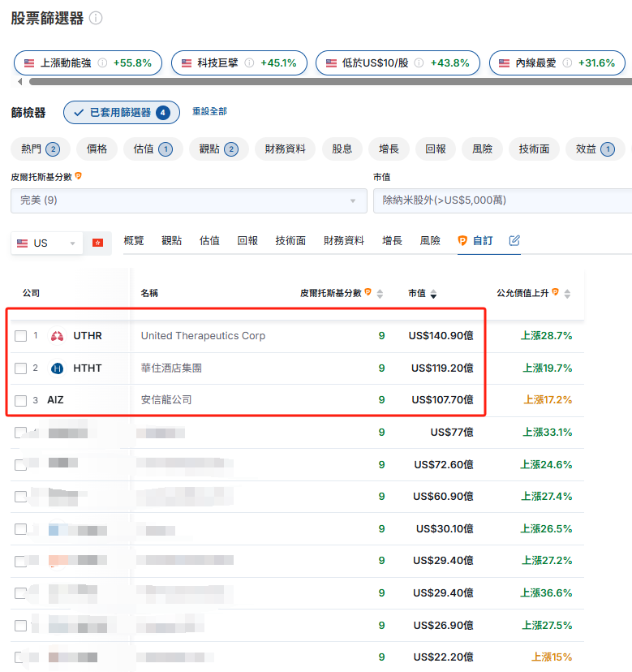This screenshot has height=672, width=632.
Task: Switch to the 財務資料 view tab
Action: click(x=344, y=240)
